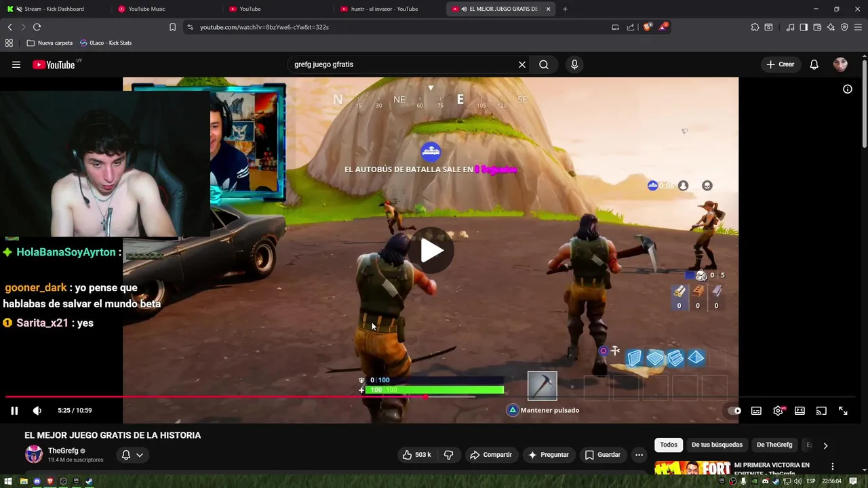Image resolution: width=868 pixels, height=488 pixels.
Task: Show more filter chips with the arrow
Action: [825, 445]
